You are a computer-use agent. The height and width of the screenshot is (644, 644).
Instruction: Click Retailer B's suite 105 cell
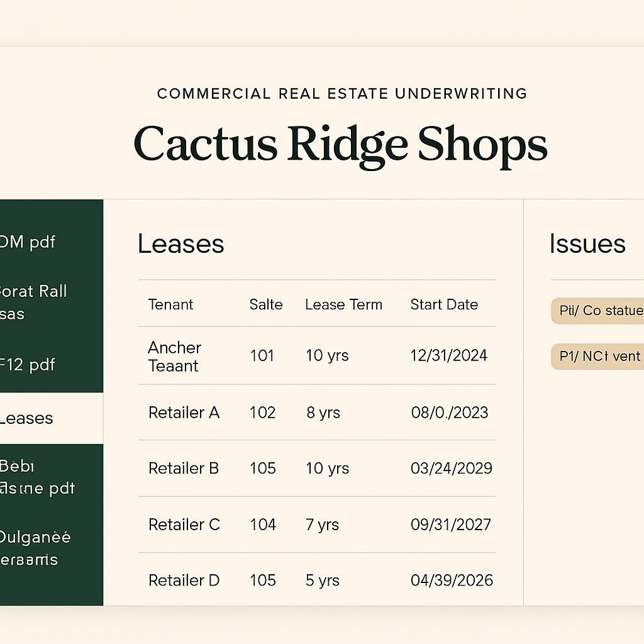click(263, 468)
